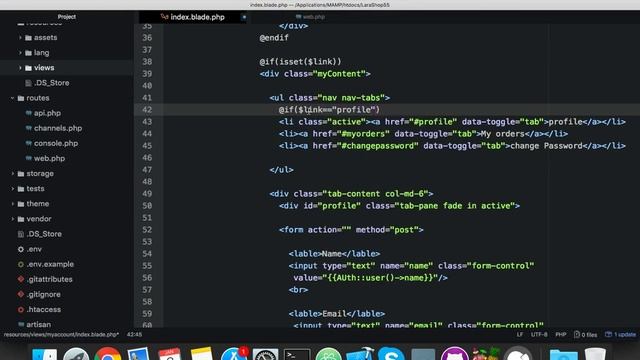This screenshot has height=360, width=640.
Task: Open the Trash in the dock
Action: tap(595, 355)
